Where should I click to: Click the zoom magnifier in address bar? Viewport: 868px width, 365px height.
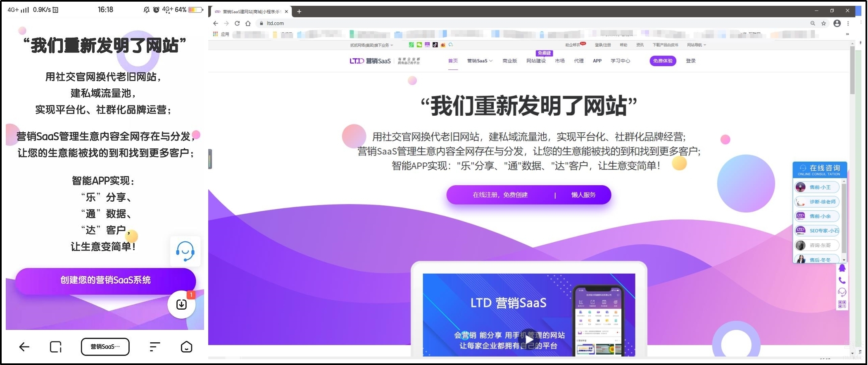click(x=813, y=24)
